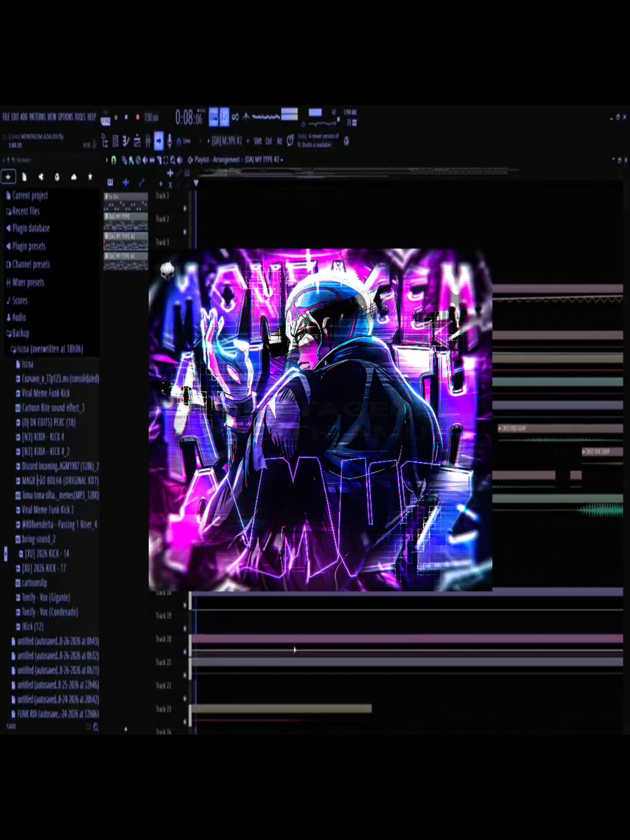The height and width of the screenshot is (840, 630).
Task: Open the OPTIONS menu
Action: tap(66, 117)
